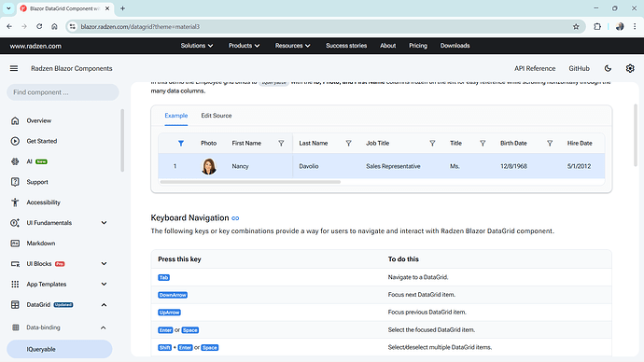The width and height of the screenshot is (644, 362).
Task: Reload the page
Action: pos(39,27)
